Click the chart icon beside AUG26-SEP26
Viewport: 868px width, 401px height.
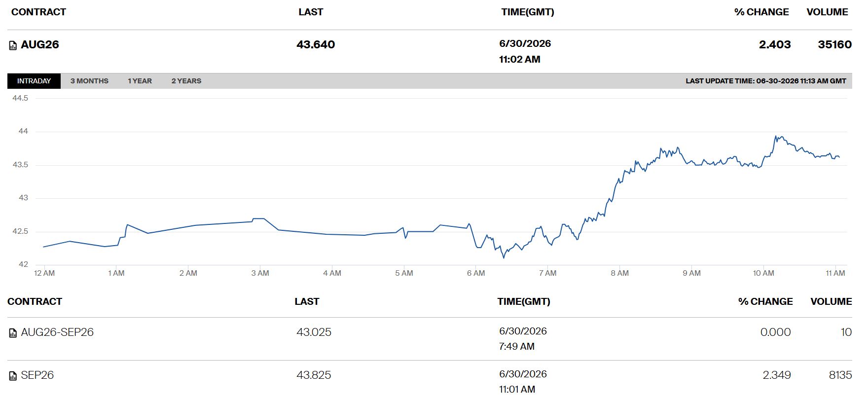[13, 333]
